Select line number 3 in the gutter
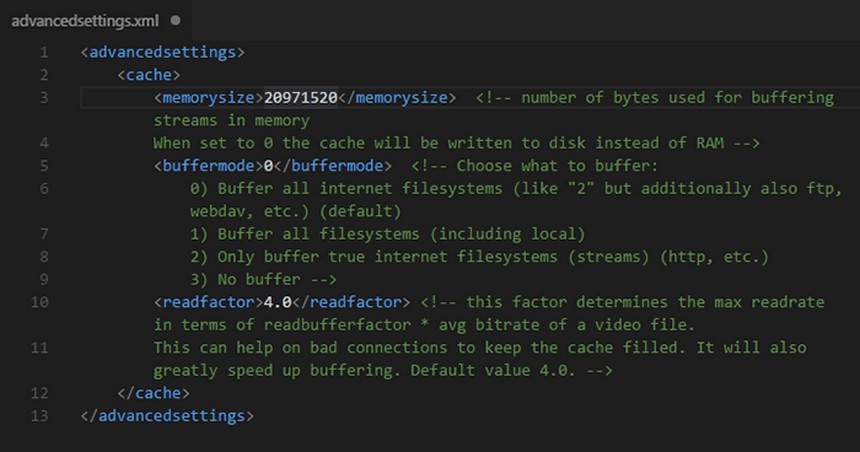860x452 pixels. pos(43,98)
